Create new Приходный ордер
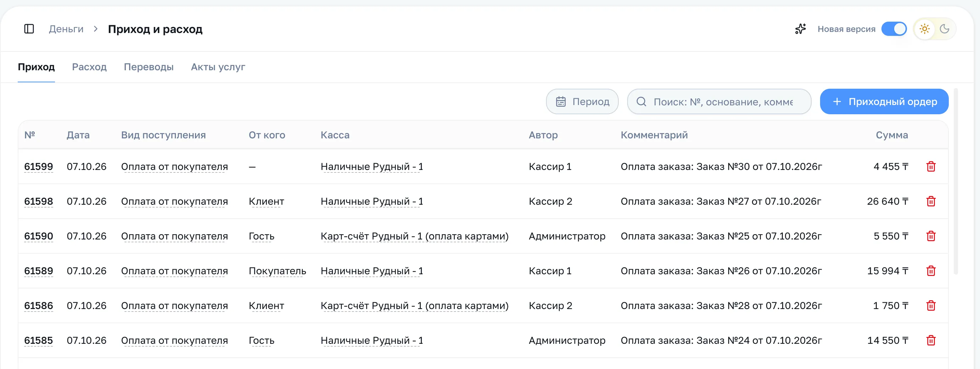Image resolution: width=980 pixels, height=369 pixels. coord(884,102)
